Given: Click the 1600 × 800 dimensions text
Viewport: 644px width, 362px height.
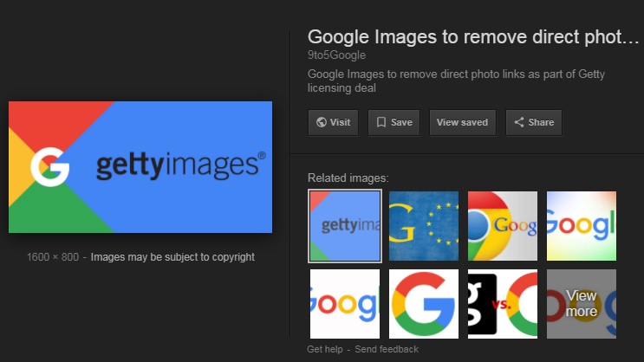Looking at the screenshot, I should click(53, 257).
